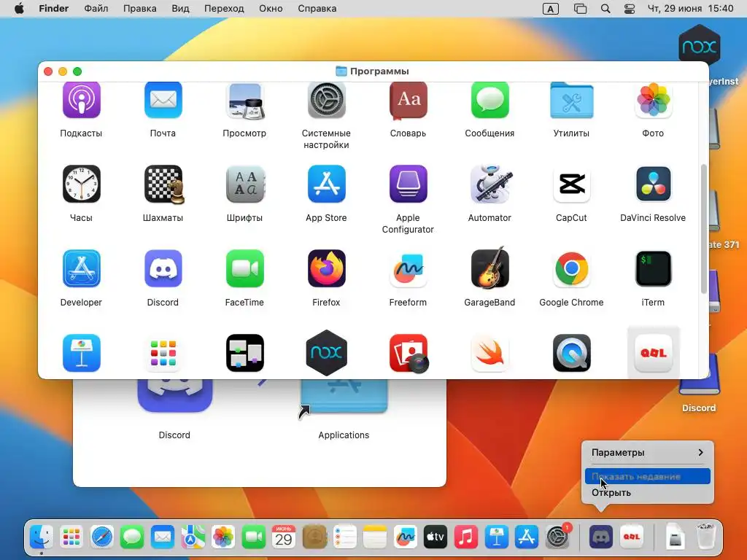The image size is (747, 560).
Task: Select the Словарь app icon
Action: 409,99
